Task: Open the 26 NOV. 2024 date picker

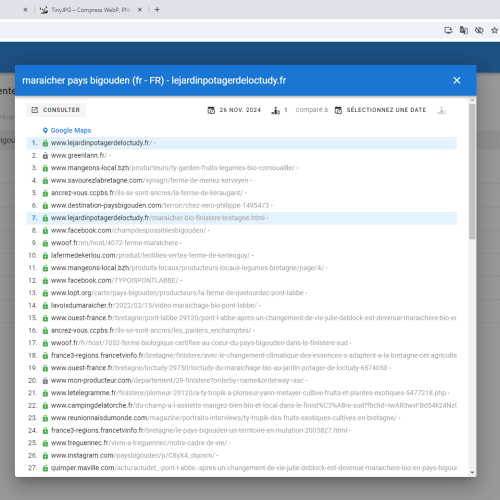Action: tap(234, 110)
